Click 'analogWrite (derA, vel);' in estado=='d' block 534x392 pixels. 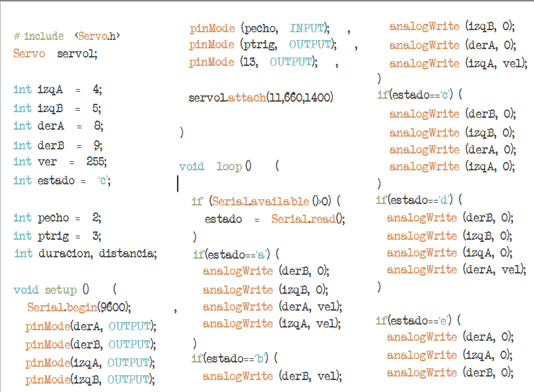click(456, 270)
